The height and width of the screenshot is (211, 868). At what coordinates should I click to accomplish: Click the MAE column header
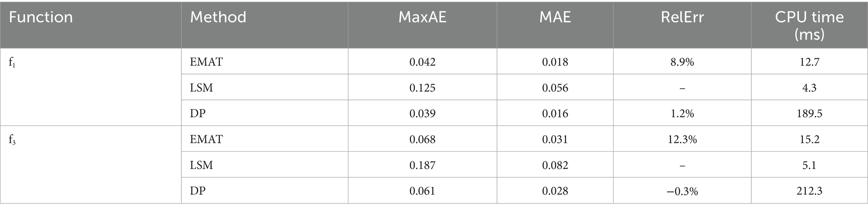click(x=555, y=17)
